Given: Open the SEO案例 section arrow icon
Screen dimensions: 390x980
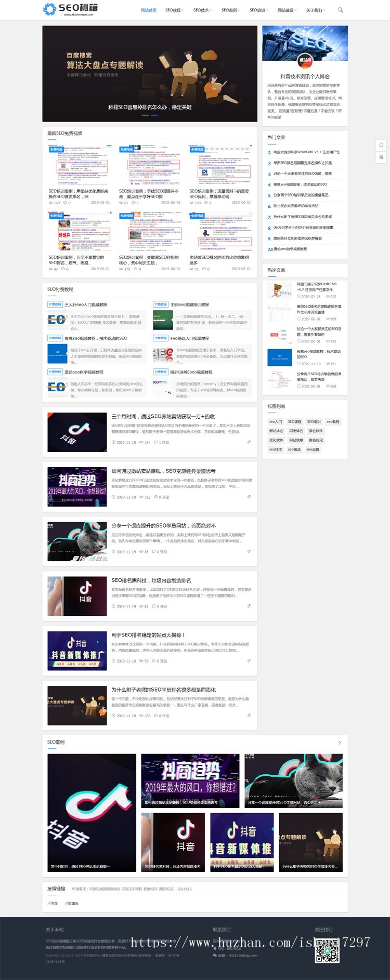Looking at the screenshot, I should click(x=340, y=743).
